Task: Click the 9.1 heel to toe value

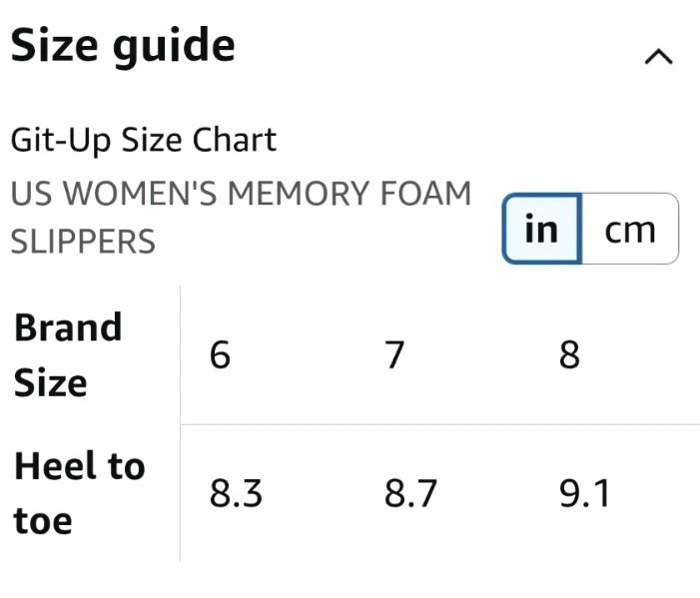Action: click(x=584, y=493)
